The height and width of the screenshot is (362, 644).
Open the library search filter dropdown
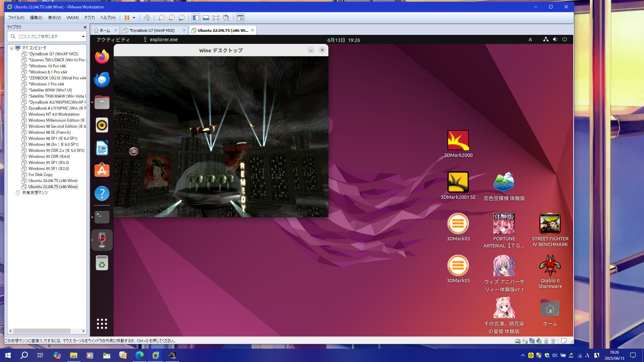(x=83, y=36)
